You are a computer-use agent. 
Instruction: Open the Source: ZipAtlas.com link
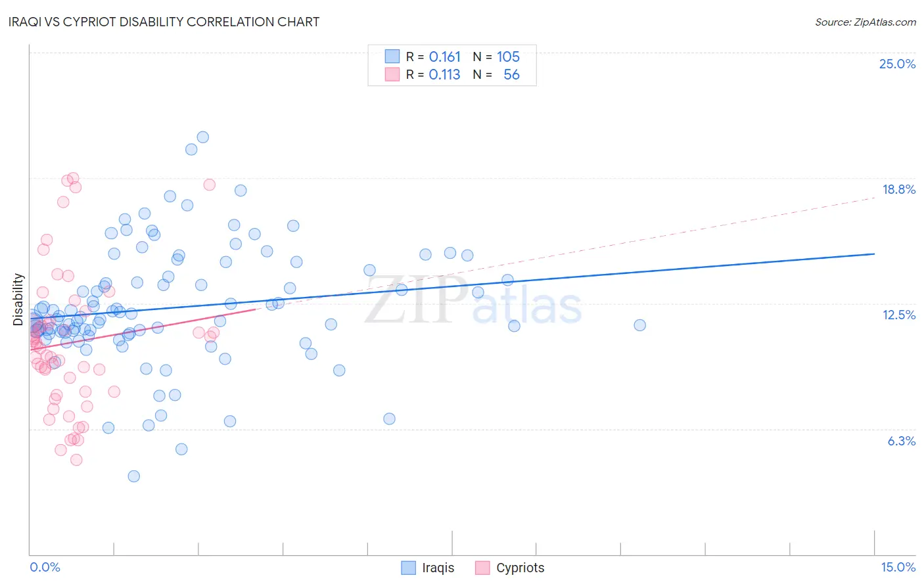[866, 22]
